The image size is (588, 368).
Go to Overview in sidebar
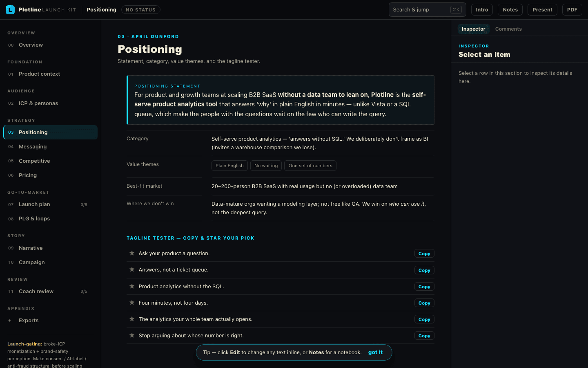tap(50, 45)
